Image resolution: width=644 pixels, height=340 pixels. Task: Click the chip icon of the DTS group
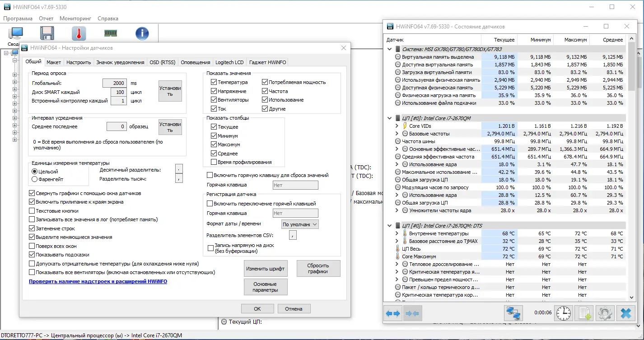point(398,226)
